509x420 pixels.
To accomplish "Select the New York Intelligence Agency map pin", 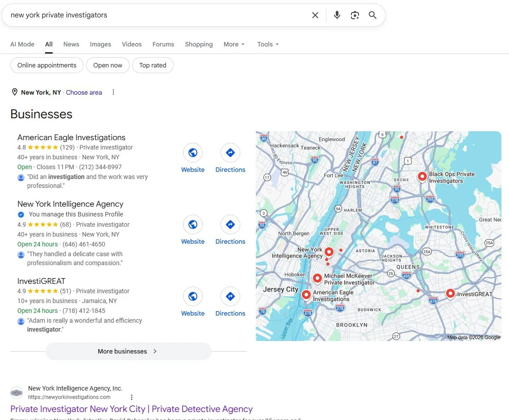I will [329, 252].
